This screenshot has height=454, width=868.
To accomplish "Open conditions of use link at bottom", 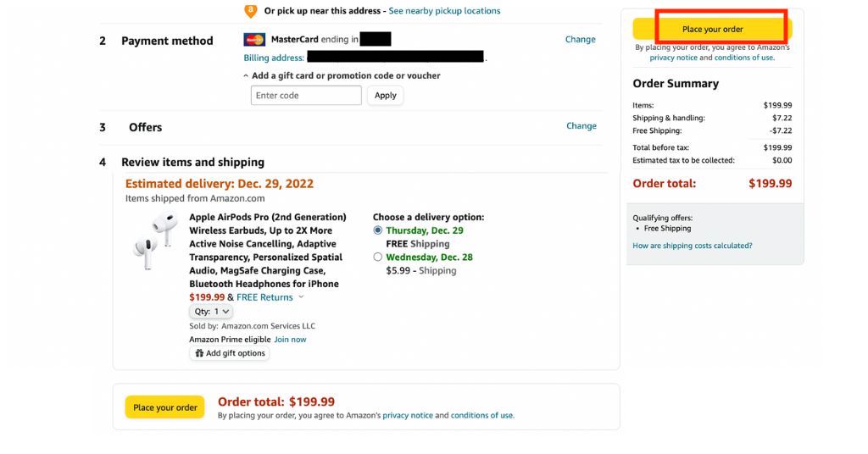I will [x=481, y=416].
